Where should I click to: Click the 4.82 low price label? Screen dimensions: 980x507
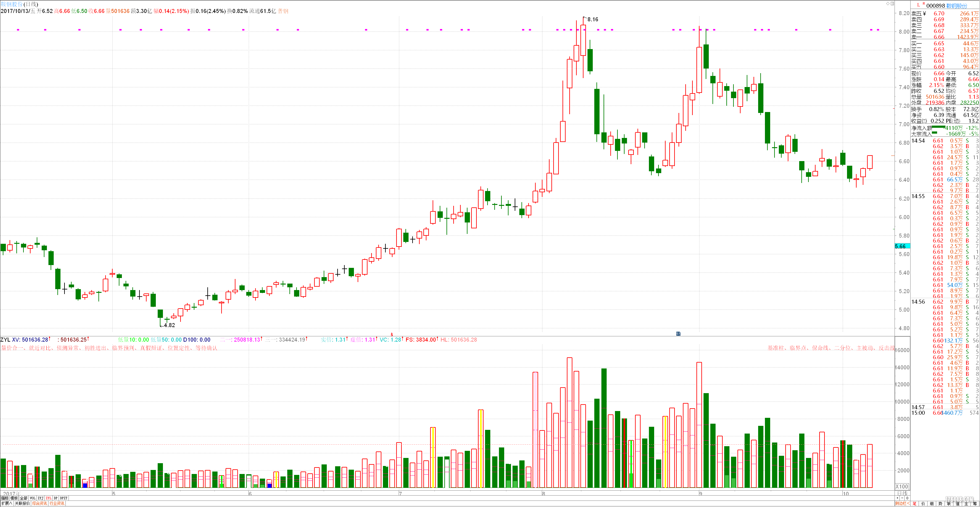[x=170, y=325]
